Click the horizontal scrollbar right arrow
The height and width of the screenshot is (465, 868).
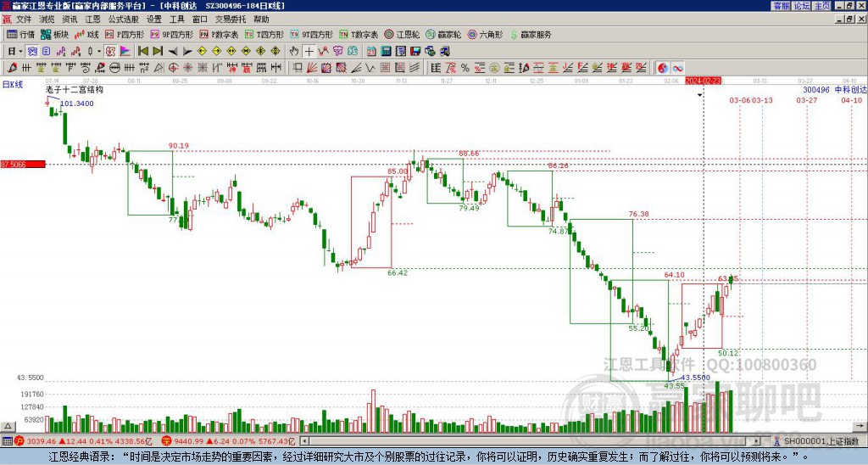757,441
